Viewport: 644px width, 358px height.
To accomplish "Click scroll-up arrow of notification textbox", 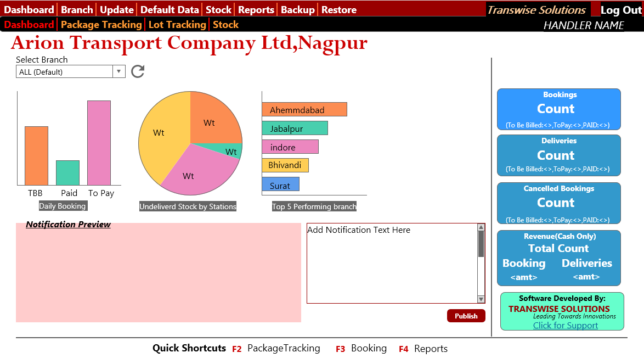I will click(481, 227).
